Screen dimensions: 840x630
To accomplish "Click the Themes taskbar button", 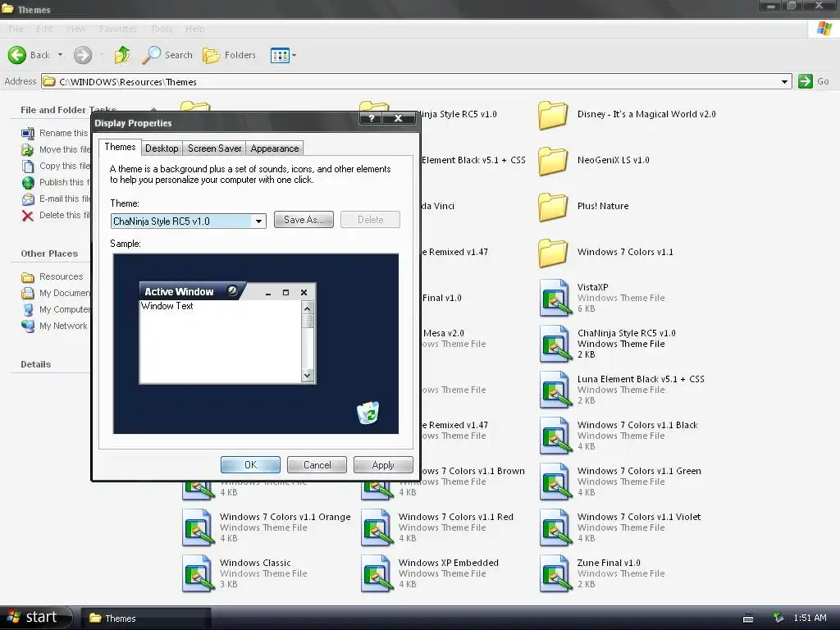I will coord(146,619).
